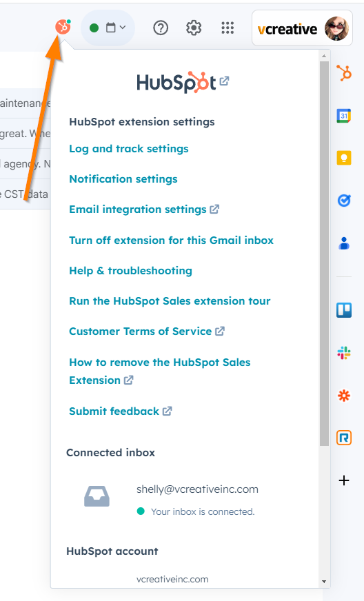Open Gmail settings gear icon

pos(194,28)
